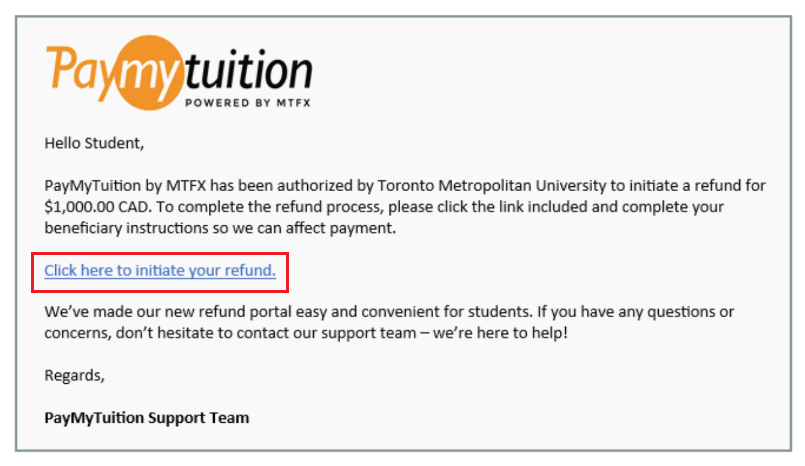805x466 pixels.
Task: Click the bold "PayMyTuition Support Team" signature
Action: pyautogui.click(x=147, y=417)
